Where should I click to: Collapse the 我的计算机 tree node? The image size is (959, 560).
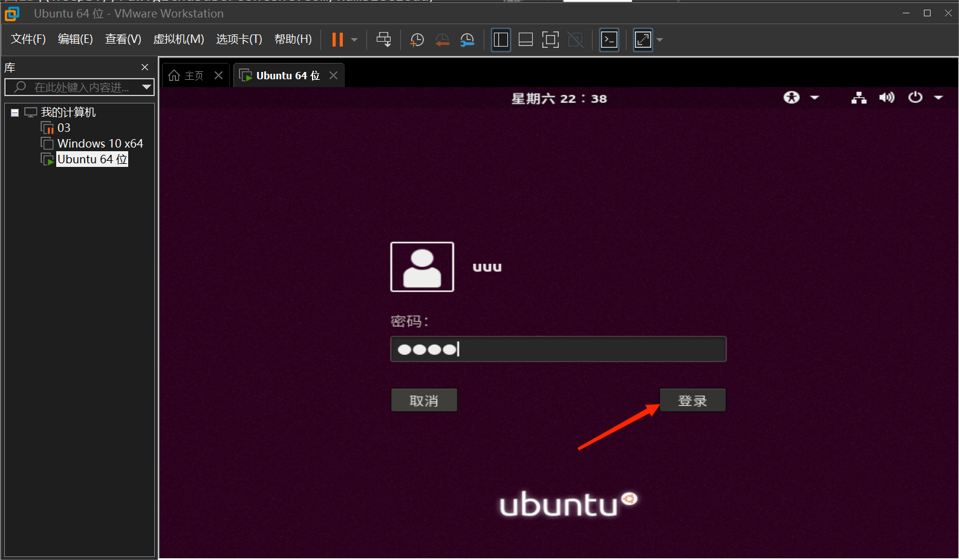pyautogui.click(x=15, y=112)
